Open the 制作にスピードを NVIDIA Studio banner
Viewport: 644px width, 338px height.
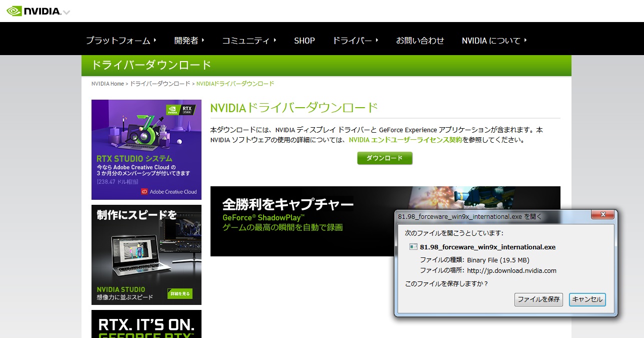click(x=146, y=255)
